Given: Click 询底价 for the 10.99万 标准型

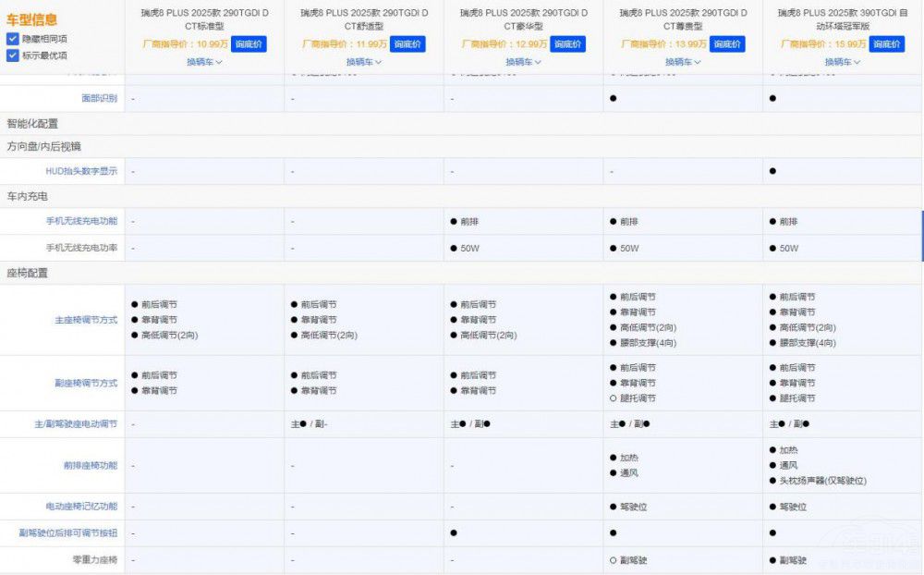Looking at the screenshot, I should point(249,44).
